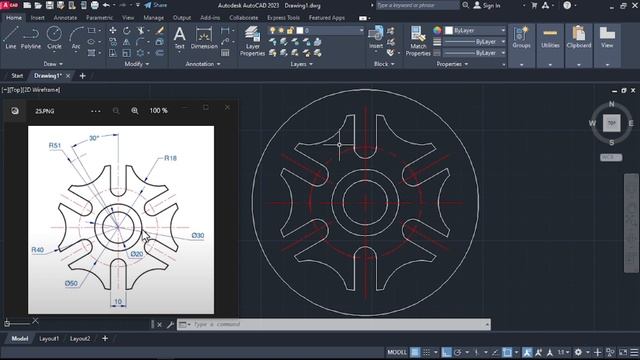640x360 pixels.
Task: Toggle snap mode in status bar
Action: click(x=427, y=352)
